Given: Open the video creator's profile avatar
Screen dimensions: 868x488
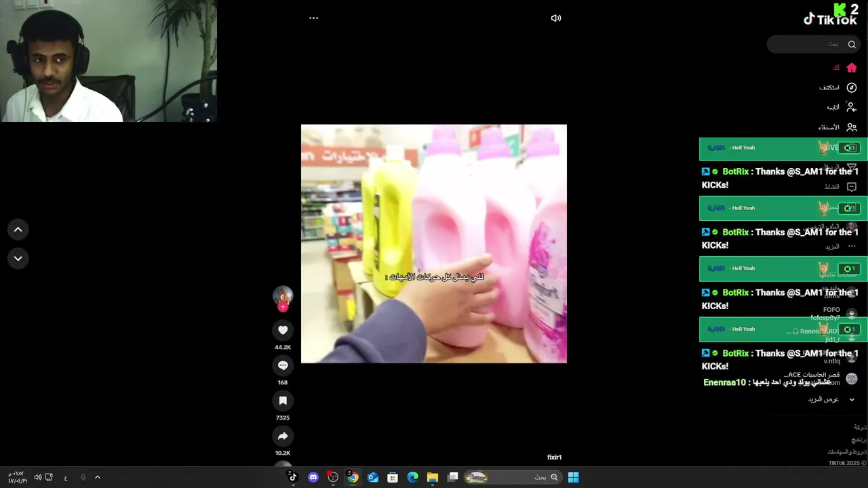Looking at the screenshot, I should click(x=283, y=296).
